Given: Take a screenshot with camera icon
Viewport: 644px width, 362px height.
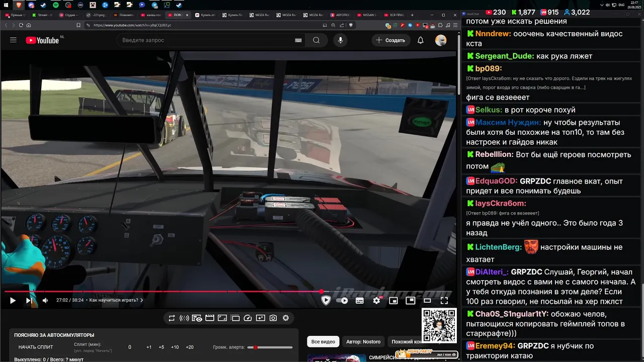Looking at the screenshot, I should tap(273, 318).
